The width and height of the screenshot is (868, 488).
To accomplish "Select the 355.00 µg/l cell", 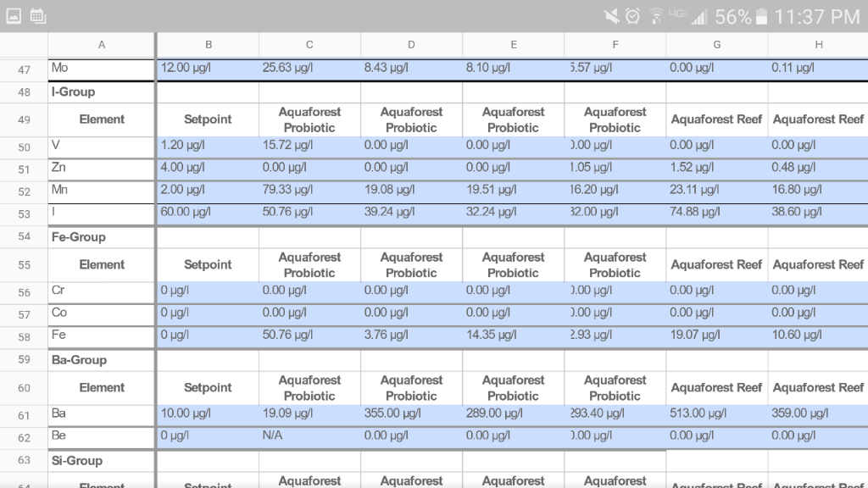I will coord(411,415).
